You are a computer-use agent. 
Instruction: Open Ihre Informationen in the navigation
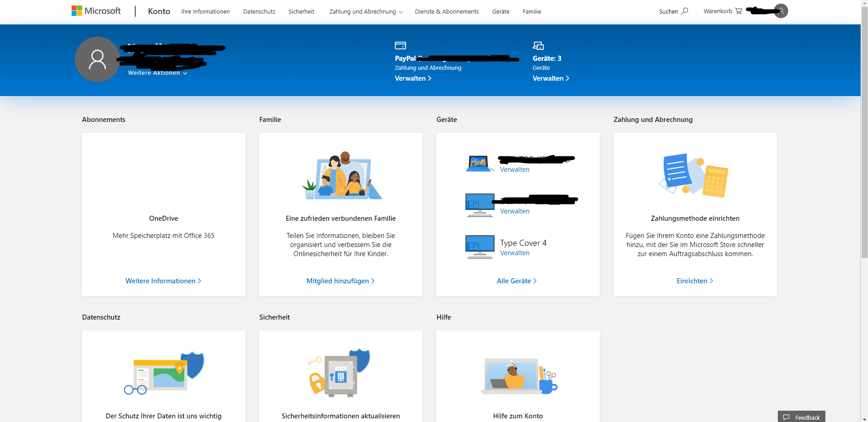205,12
